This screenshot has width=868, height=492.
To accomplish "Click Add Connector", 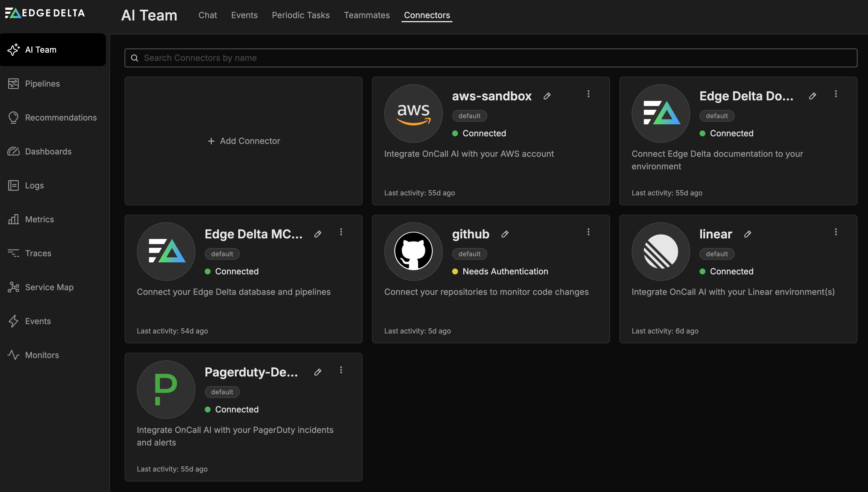I will 244,141.
